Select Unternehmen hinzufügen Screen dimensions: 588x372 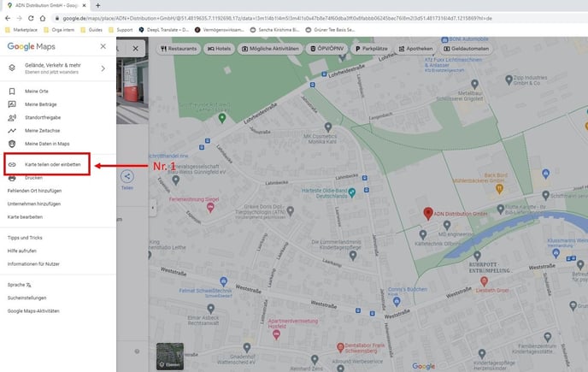[x=34, y=204]
